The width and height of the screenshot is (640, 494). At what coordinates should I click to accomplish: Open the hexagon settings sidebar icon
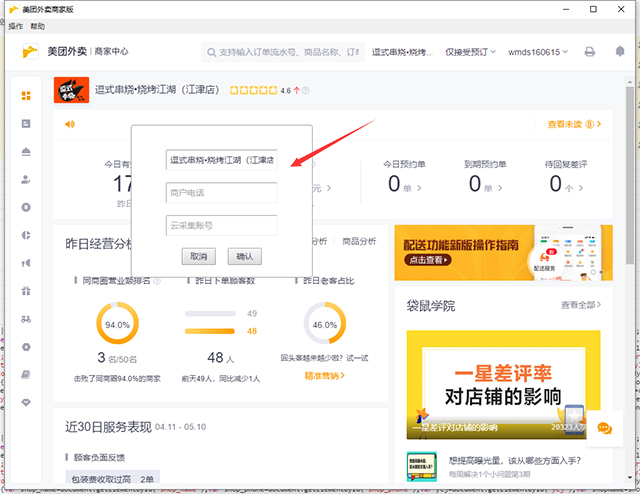coord(26,347)
